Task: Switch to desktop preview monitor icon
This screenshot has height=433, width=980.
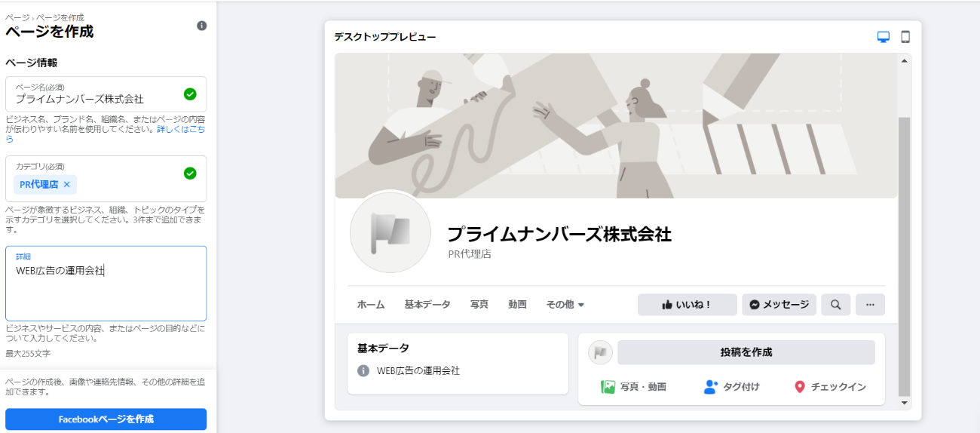Action: coord(884,37)
